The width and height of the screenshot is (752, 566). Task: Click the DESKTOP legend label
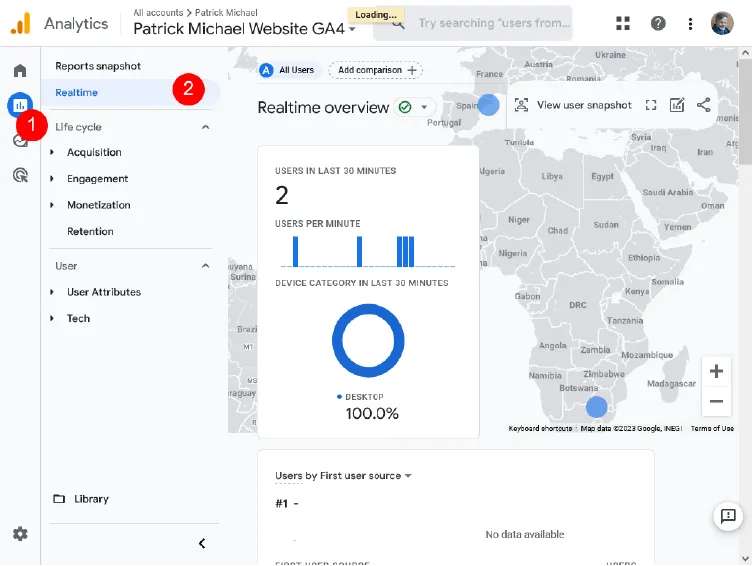click(x=364, y=397)
